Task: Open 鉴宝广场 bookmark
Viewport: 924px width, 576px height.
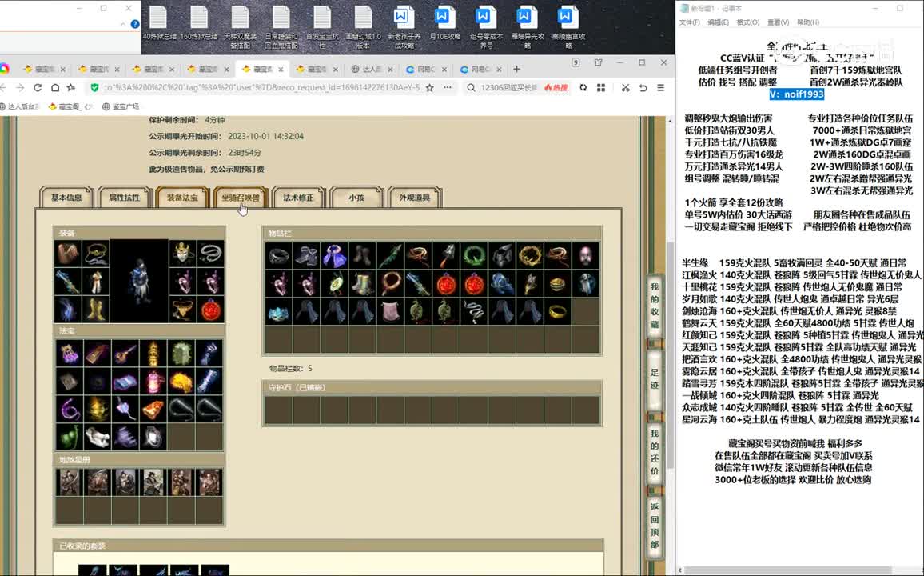Action: click(121, 106)
